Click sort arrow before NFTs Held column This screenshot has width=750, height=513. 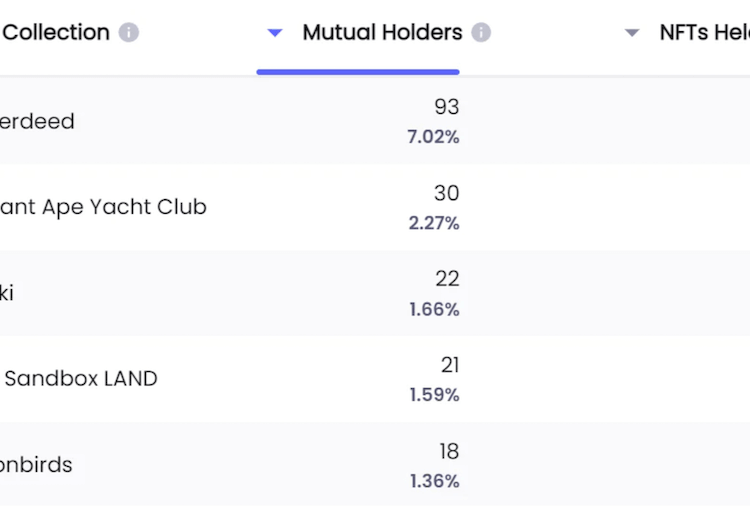[632, 33]
